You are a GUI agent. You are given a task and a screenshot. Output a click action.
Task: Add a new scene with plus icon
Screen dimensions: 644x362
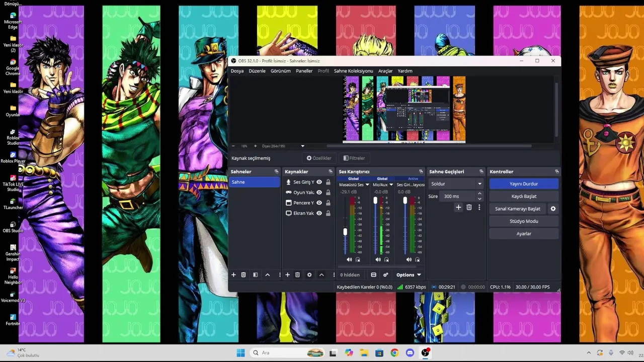point(233,275)
